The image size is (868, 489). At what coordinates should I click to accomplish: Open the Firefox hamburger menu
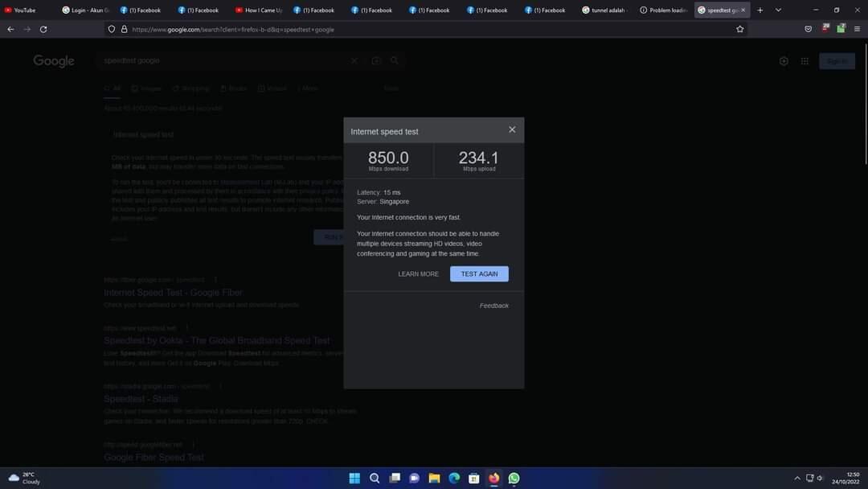click(x=857, y=29)
